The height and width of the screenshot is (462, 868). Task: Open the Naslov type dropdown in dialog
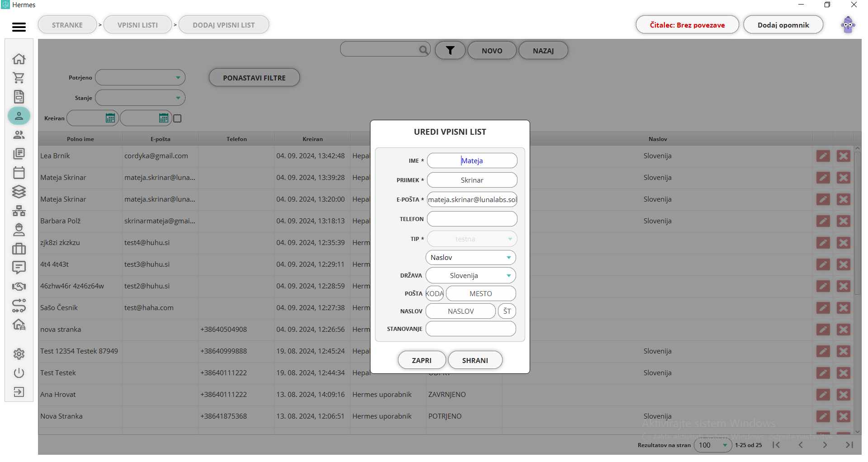[x=470, y=258]
